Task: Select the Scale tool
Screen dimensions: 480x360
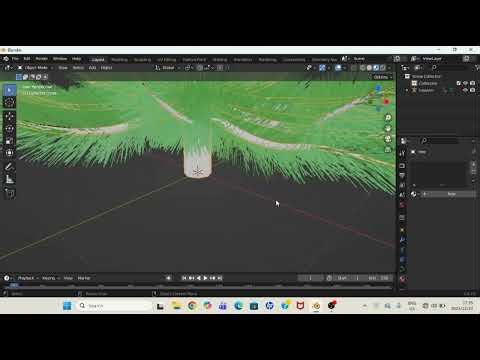Action: tap(10, 141)
